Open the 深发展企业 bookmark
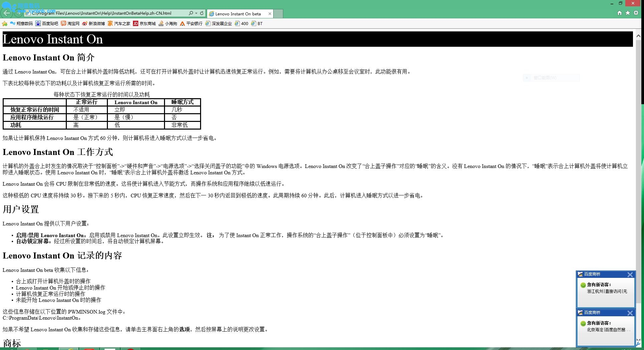Image resolution: width=644 pixels, height=350 pixels. click(218, 24)
